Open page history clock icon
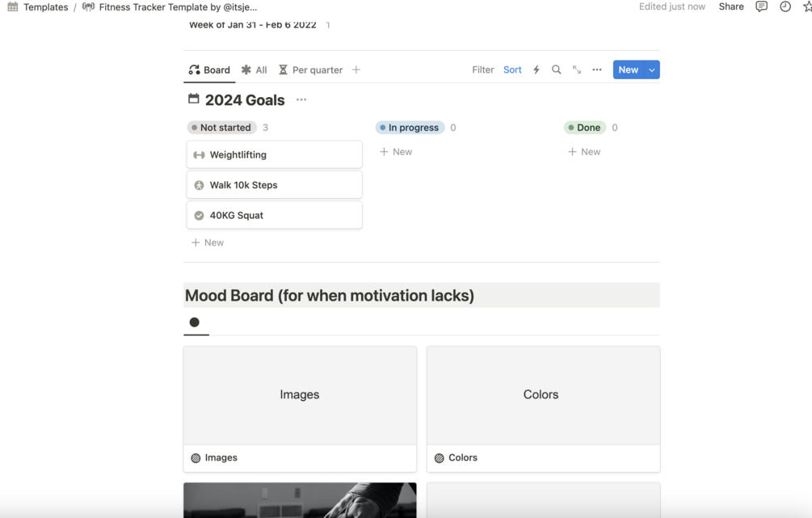812x518 pixels. [x=785, y=6]
